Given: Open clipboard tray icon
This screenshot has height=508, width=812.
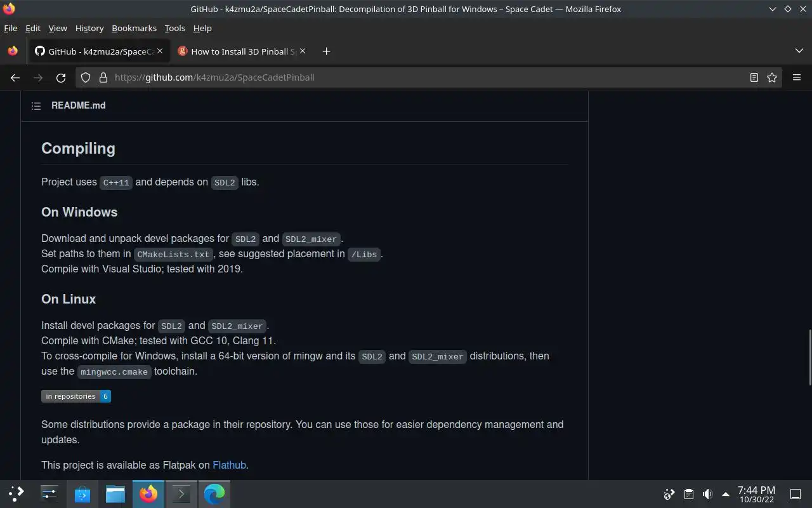Looking at the screenshot, I should 688,494.
